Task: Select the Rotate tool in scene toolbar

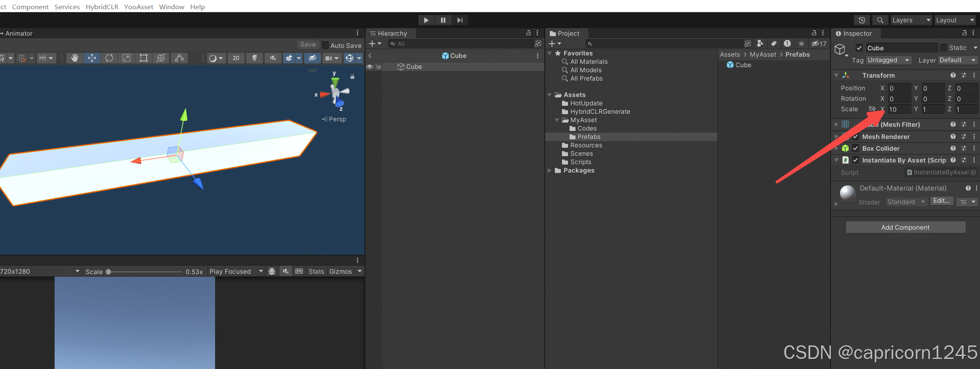Action: tap(109, 58)
